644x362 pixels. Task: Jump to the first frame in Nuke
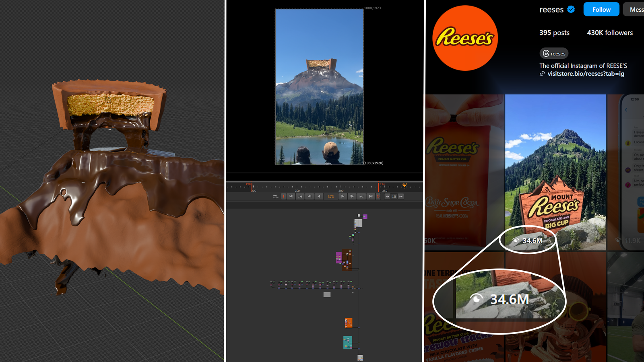291,197
